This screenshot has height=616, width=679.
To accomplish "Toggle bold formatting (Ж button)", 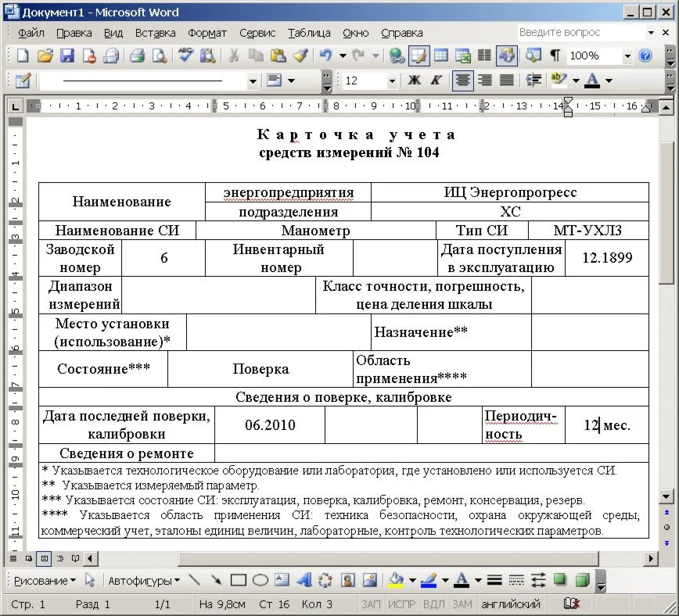I will pos(415,81).
